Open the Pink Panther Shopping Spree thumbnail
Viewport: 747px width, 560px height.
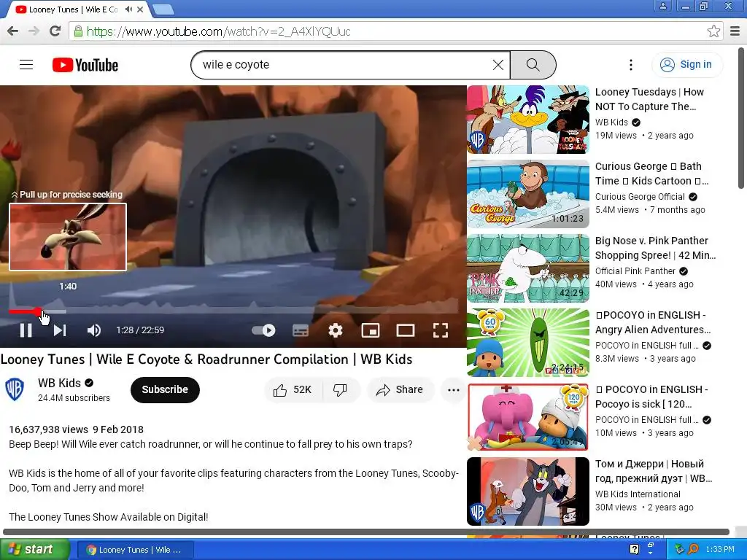pos(528,268)
